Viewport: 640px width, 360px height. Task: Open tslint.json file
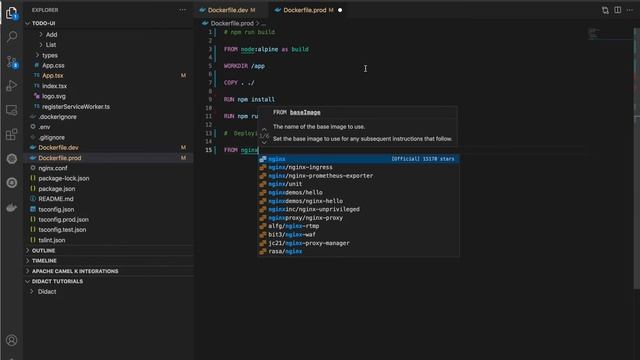[x=108, y=240]
